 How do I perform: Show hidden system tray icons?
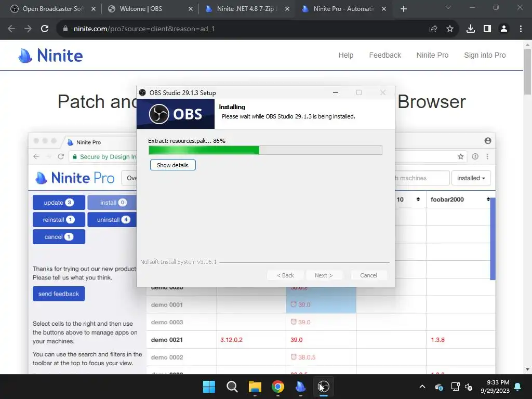point(422,387)
